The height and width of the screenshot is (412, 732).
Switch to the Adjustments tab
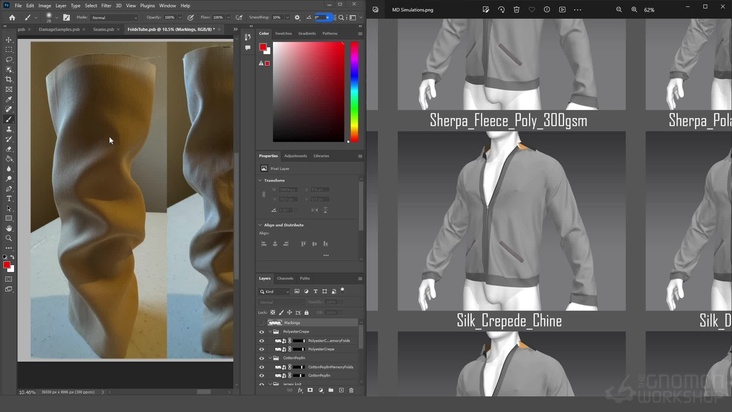click(x=296, y=156)
